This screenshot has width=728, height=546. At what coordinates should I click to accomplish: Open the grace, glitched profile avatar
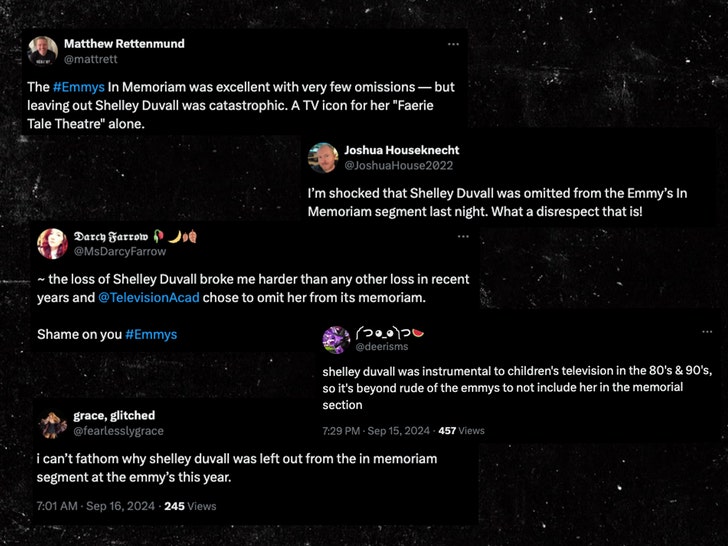tap(53, 424)
